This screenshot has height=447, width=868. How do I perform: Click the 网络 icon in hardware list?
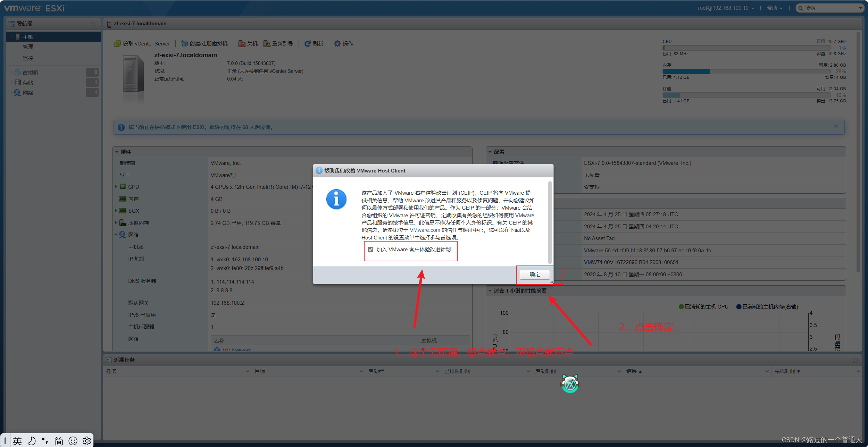click(x=123, y=235)
